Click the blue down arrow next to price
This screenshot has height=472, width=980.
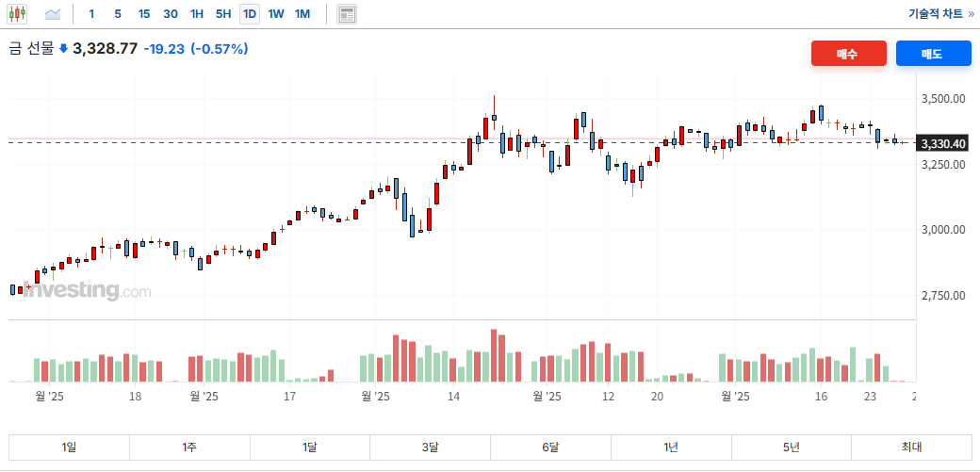pyautogui.click(x=63, y=49)
